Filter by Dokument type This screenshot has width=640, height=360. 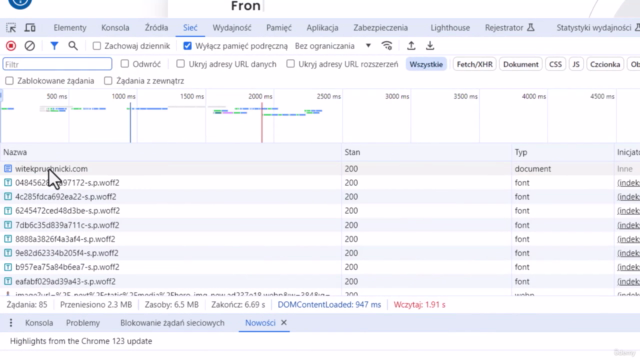pos(521,64)
